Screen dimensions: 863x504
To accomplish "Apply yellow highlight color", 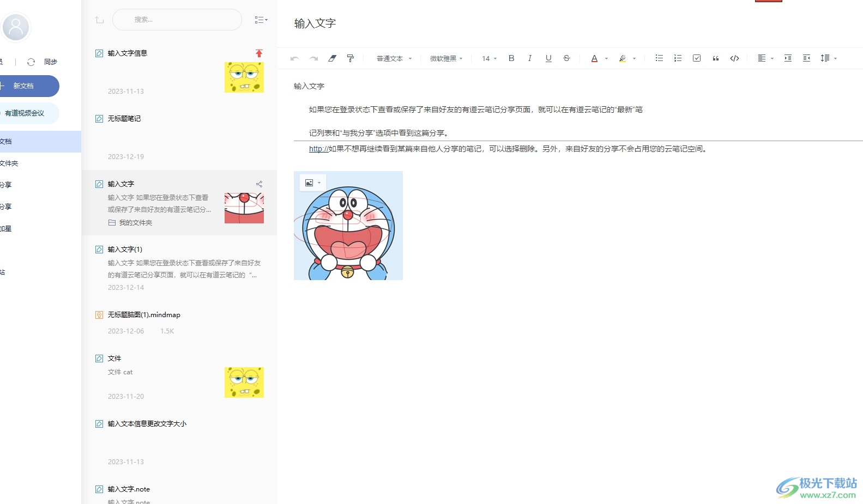I will tap(623, 58).
